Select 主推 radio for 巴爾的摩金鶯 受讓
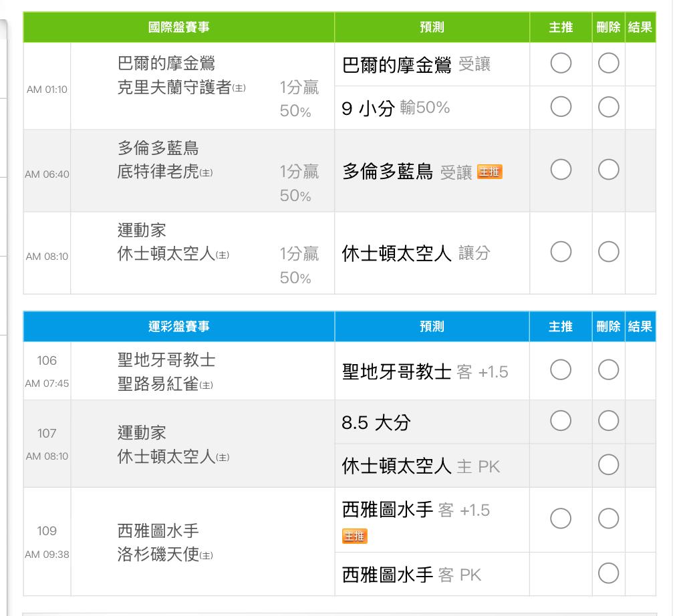Image resolution: width=681 pixels, height=616 pixels. coord(561,63)
